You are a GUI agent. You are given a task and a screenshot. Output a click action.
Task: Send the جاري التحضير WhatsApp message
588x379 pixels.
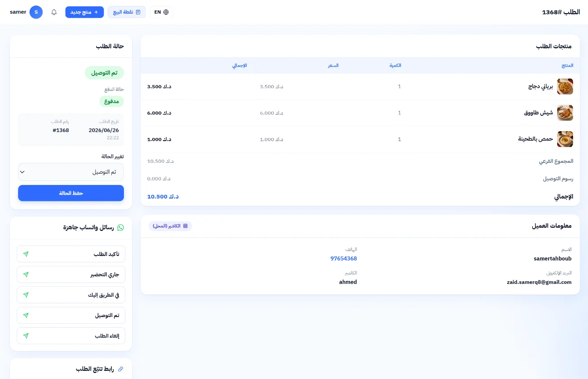pos(71,275)
